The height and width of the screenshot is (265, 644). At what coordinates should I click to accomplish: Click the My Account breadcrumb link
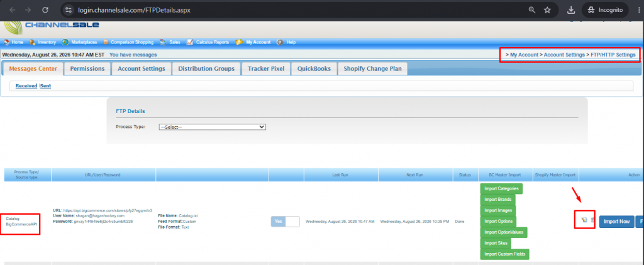pos(524,55)
